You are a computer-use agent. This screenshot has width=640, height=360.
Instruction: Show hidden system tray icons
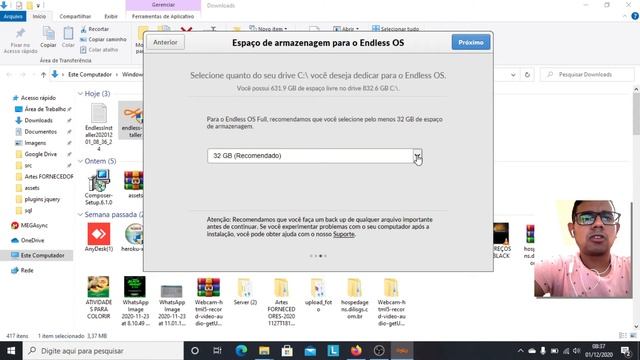coord(520,351)
